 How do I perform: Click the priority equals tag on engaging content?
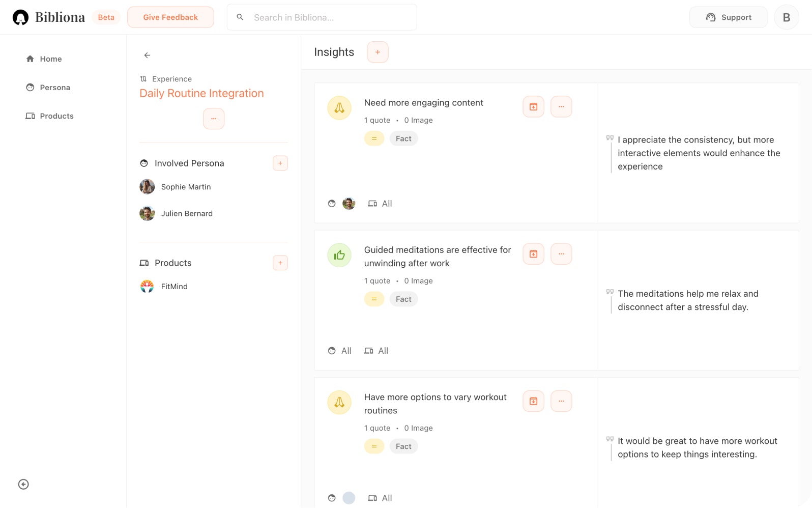point(374,138)
